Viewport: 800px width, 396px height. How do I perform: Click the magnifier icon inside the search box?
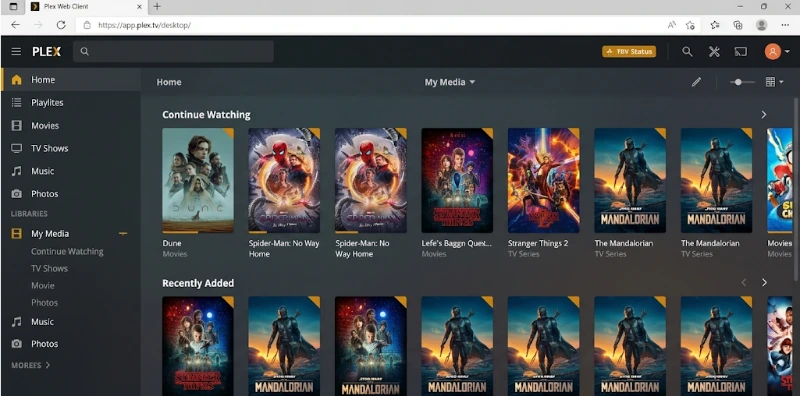85,52
